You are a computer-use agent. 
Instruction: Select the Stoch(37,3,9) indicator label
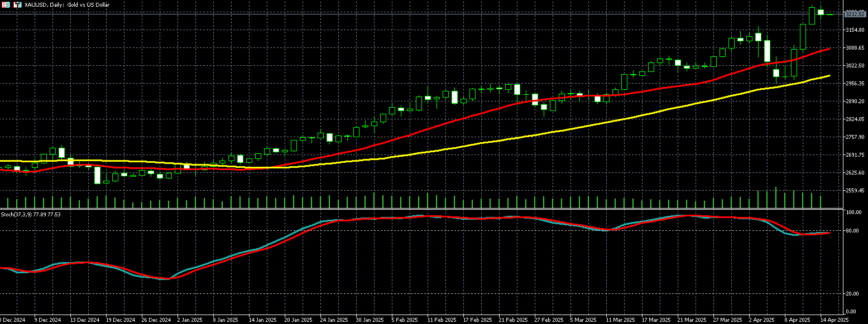click(31, 214)
